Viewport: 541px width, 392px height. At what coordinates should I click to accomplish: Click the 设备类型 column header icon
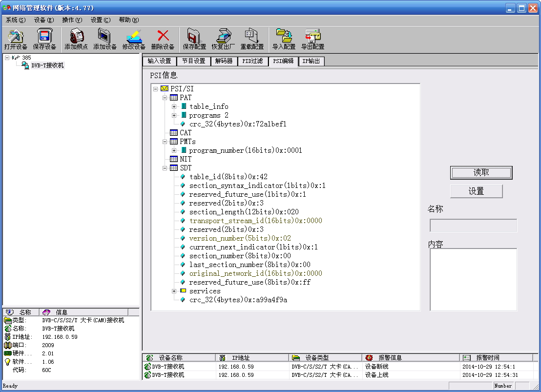(296, 357)
